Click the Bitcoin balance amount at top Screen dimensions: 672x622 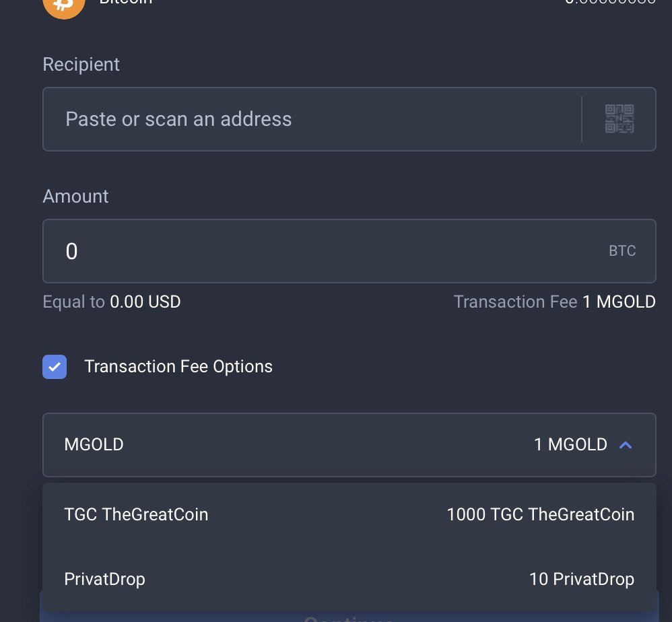[x=610, y=2]
